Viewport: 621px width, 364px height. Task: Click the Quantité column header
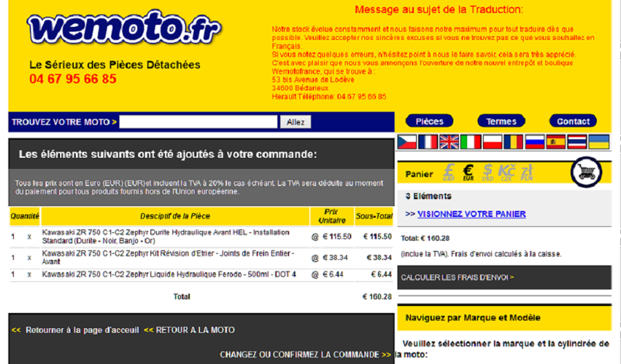tap(25, 216)
